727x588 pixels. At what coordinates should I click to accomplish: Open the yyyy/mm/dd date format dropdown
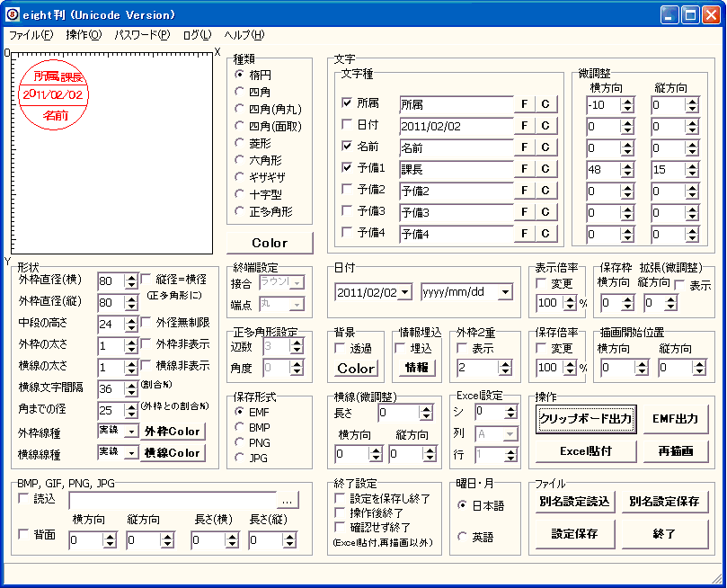point(505,292)
